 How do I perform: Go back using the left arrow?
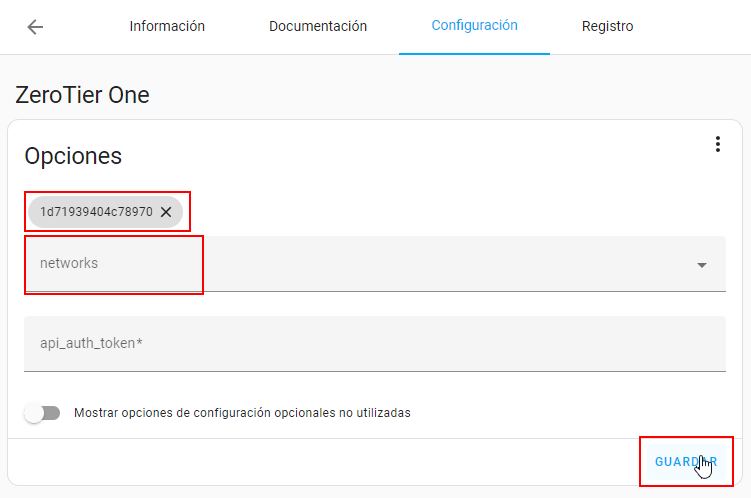35,27
